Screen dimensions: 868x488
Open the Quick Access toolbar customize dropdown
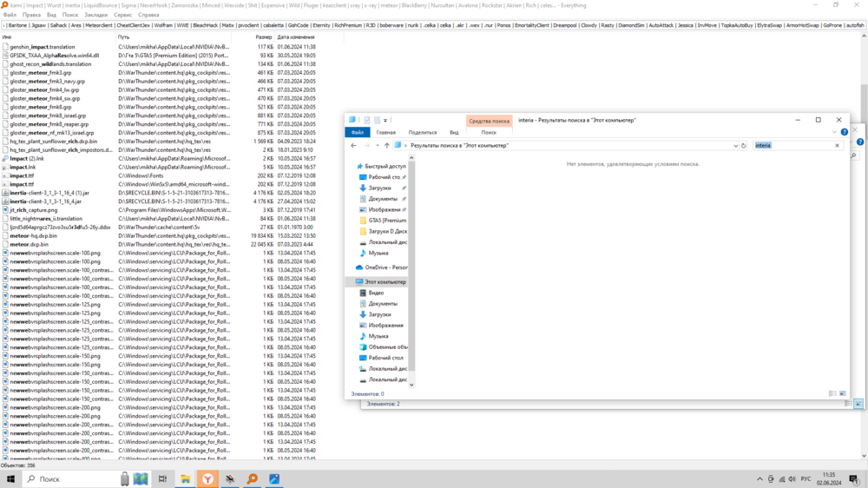coord(385,120)
